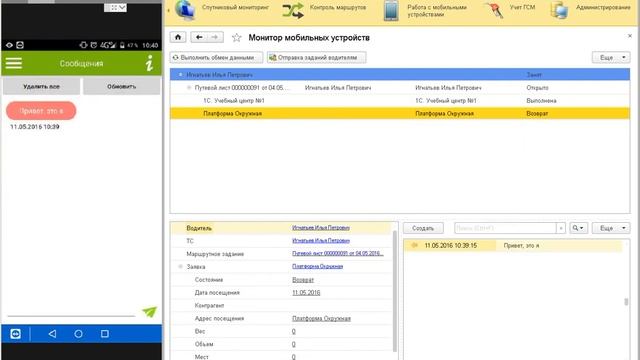Screen dimensions: 640x360
Task: Select Работа с мобильными устройствами section
Action: (x=437, y=11)
